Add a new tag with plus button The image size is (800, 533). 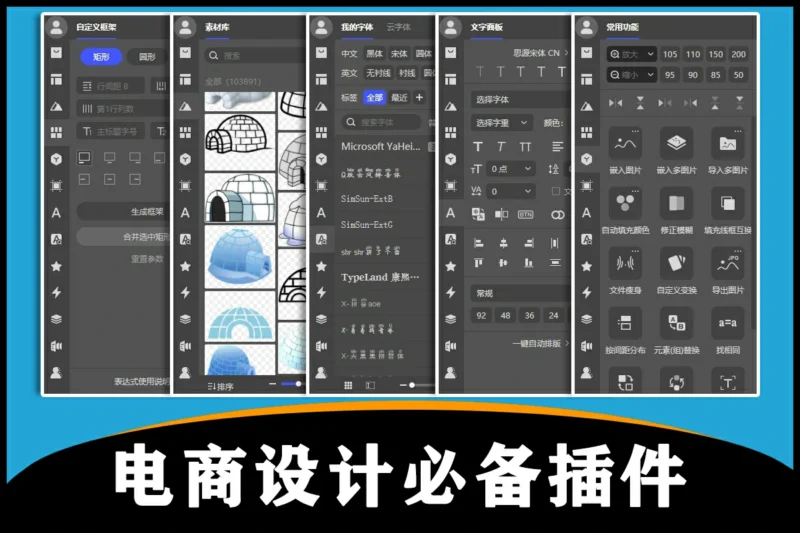419,97
